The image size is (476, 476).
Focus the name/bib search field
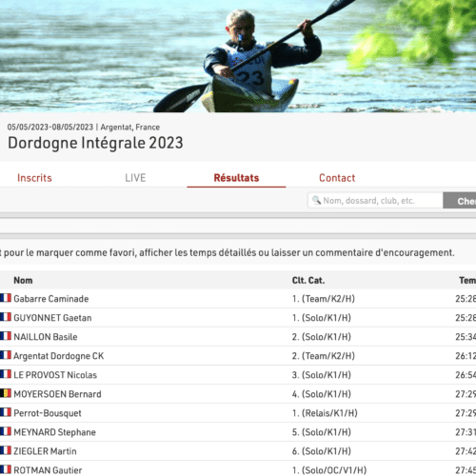(375, 200)
